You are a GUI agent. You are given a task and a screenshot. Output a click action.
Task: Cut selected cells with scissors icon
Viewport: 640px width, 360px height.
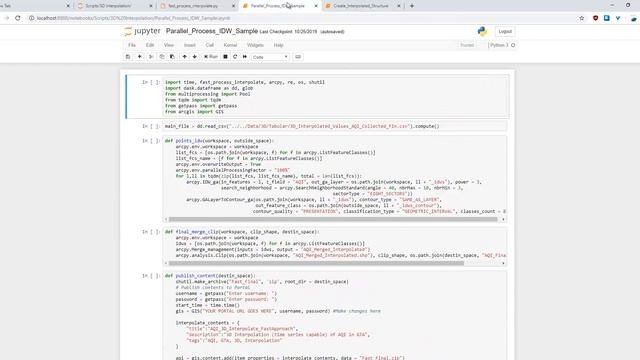[151, 57]
